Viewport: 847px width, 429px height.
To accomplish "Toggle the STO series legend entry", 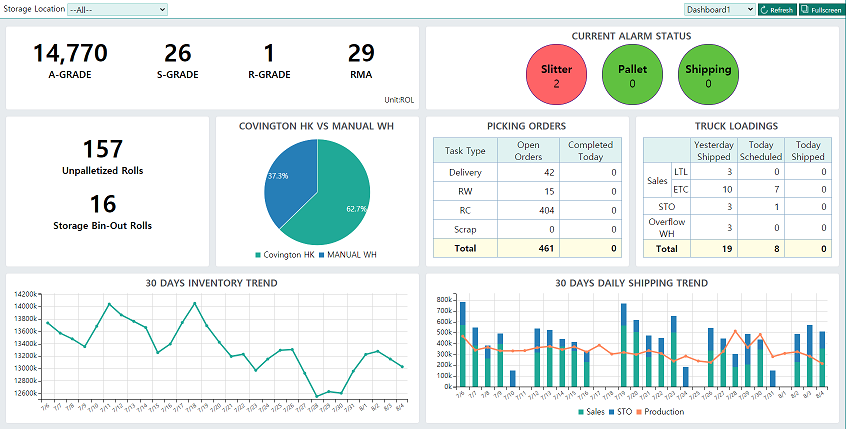I will tap(622, 412).
